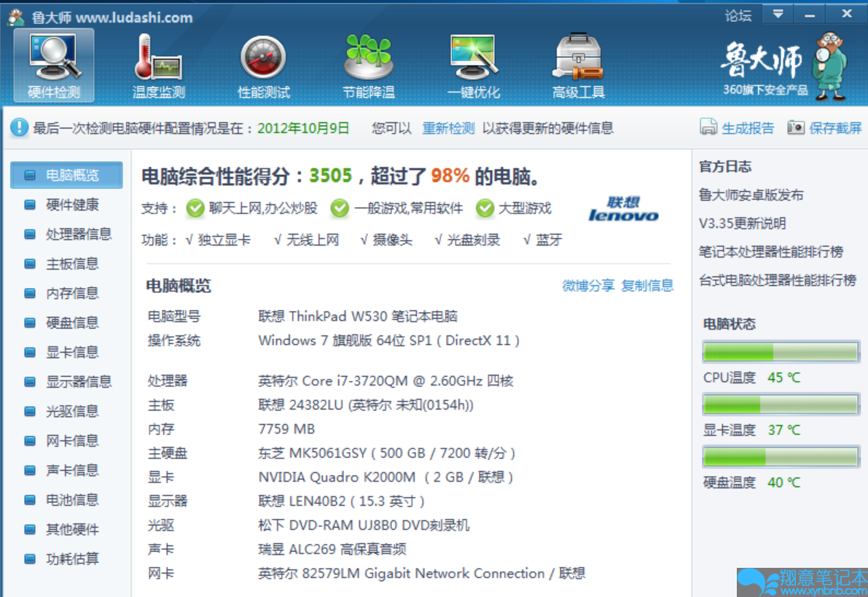Open 笔记本处理器性能排行榜 link

[771, 252]
